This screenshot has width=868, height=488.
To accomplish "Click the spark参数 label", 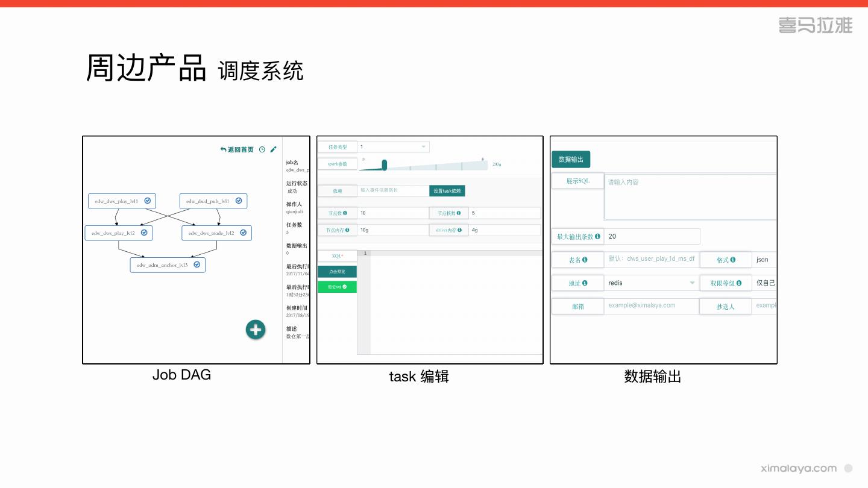I will tap(338, 164).
